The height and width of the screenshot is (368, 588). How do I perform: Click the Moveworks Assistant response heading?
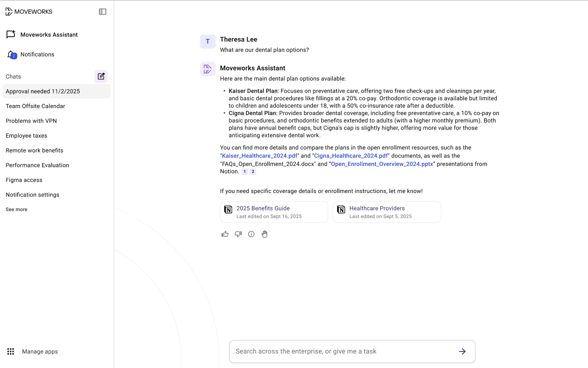(253, 68)
